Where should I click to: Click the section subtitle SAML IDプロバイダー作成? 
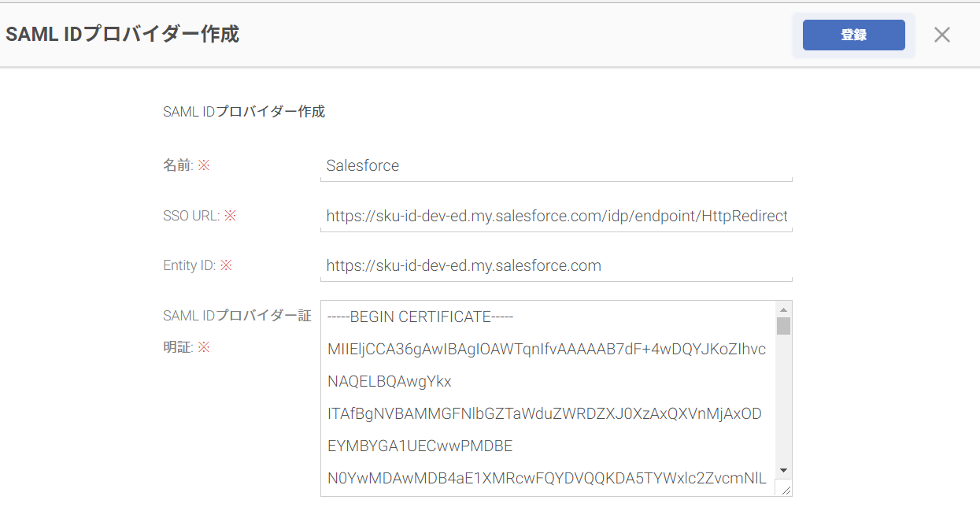[x=244, y=112]
